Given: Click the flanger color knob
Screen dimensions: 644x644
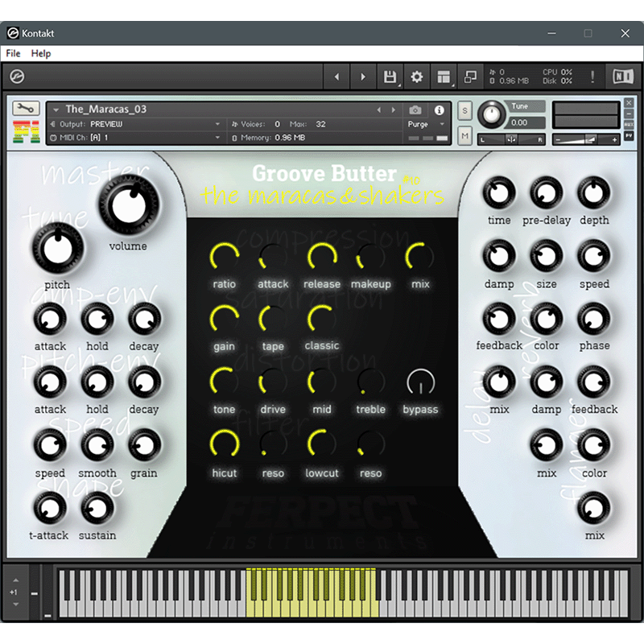Looking at the screenshot, I should [594, 446].
